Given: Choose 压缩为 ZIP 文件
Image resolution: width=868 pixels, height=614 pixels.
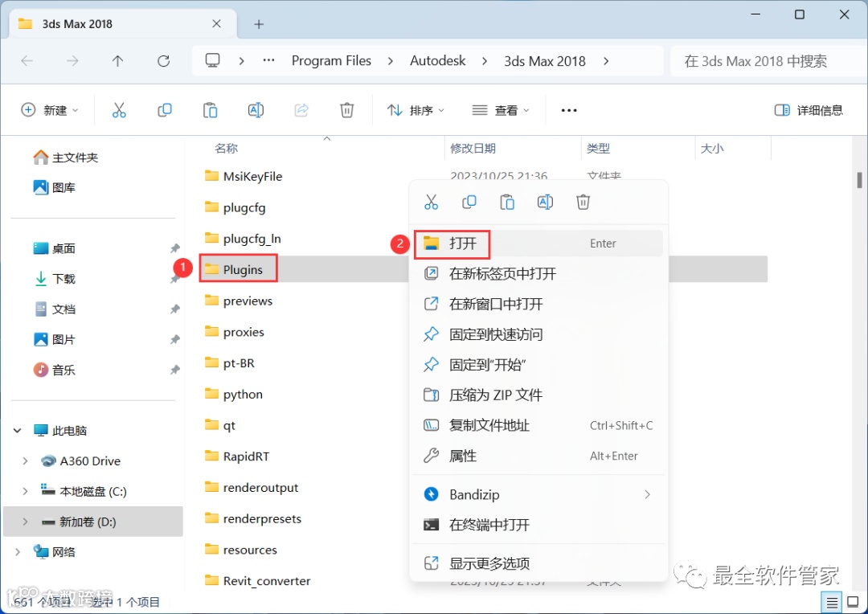Looking at the screenshot, I should tap(538, 395).
